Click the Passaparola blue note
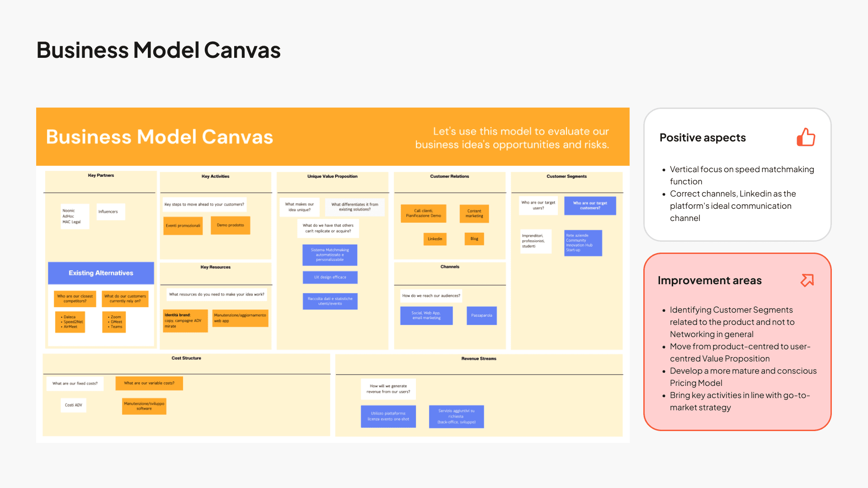868x488 pixels. [x=481, y=315]
